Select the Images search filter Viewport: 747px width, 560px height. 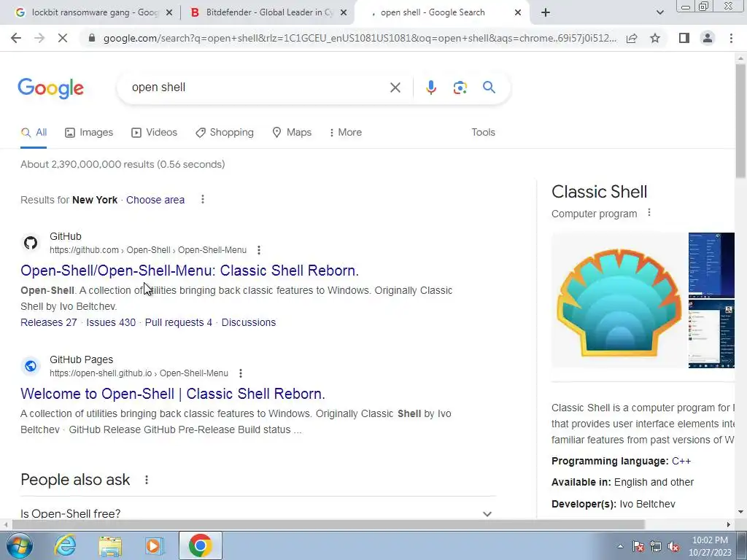(x=89, y=133)
